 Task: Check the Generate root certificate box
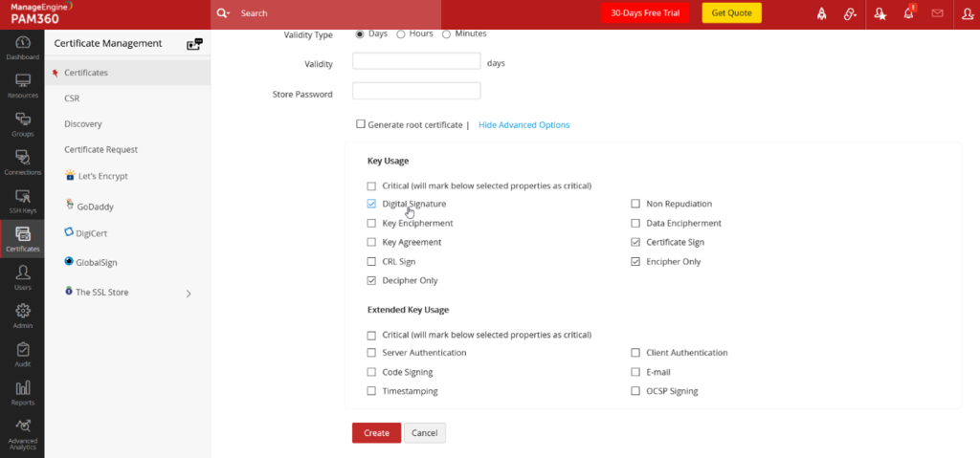click(x=361, y=124)
